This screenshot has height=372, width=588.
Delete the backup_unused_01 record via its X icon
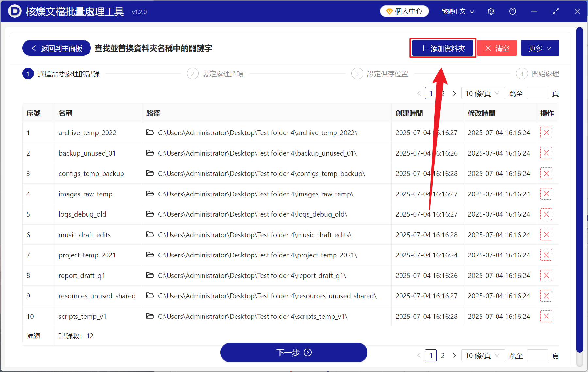pyautogui.click(x=546, y=153)
